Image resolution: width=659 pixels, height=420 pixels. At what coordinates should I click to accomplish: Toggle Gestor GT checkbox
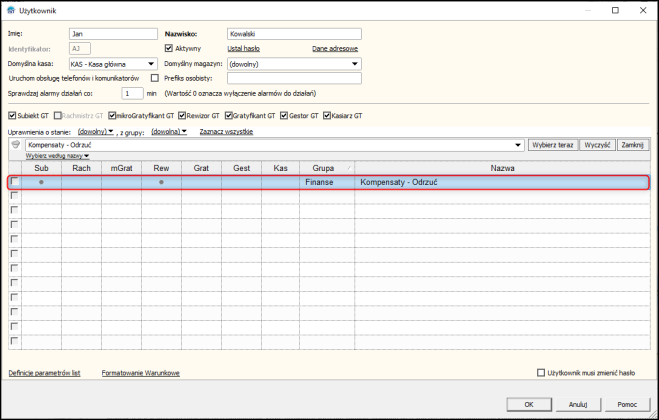[x=284, y=116]
